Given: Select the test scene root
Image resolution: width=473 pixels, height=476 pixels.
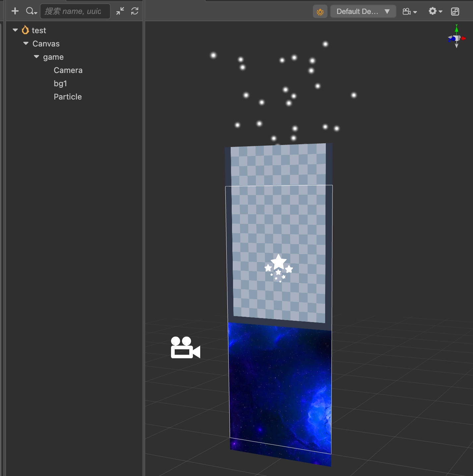Looking at the screenshot, I should point(39,31).
